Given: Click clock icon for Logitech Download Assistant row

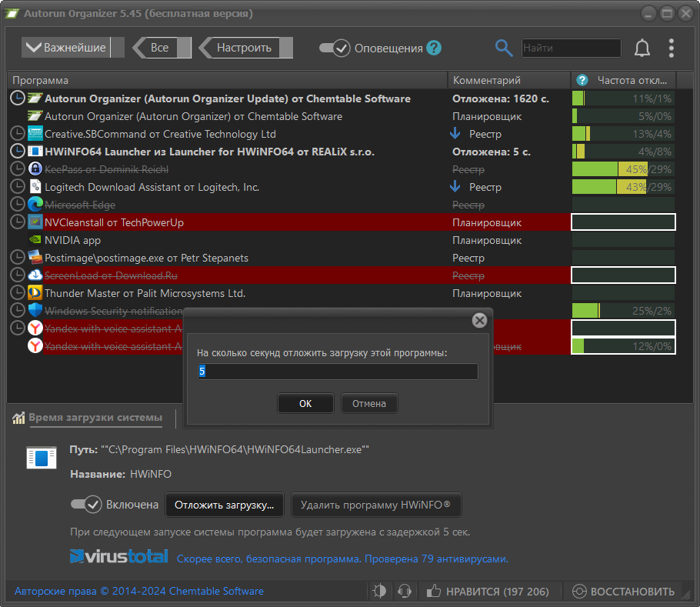Looking at the screenshot, I should click(18, 187).
